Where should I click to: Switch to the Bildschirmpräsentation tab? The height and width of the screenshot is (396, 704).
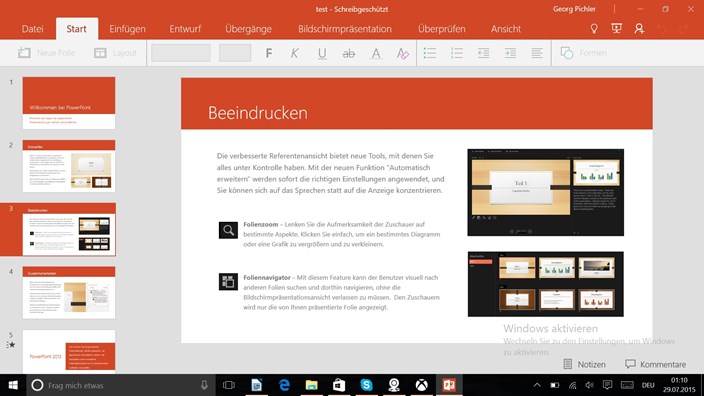click(345, 29)
